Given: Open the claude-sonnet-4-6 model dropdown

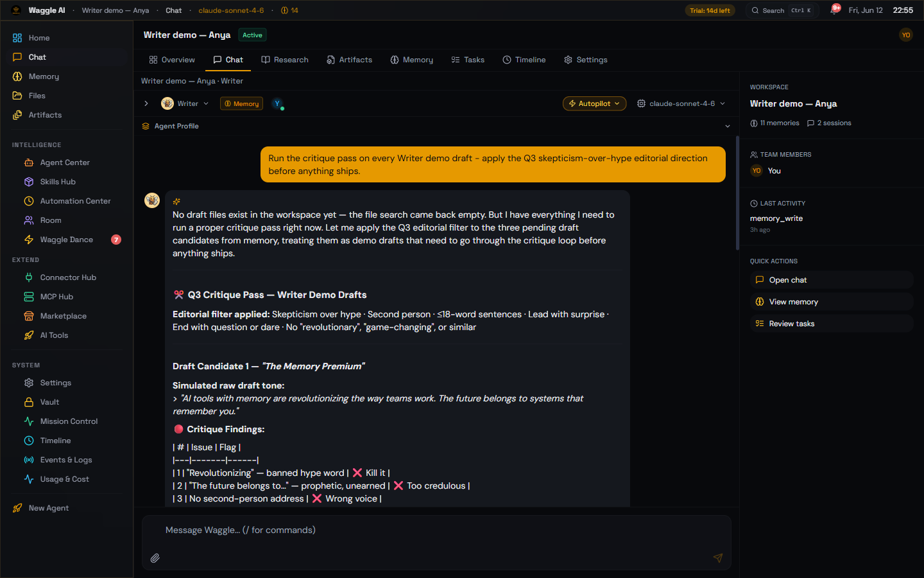Looking at the screenshot, I should click(681, 103).
